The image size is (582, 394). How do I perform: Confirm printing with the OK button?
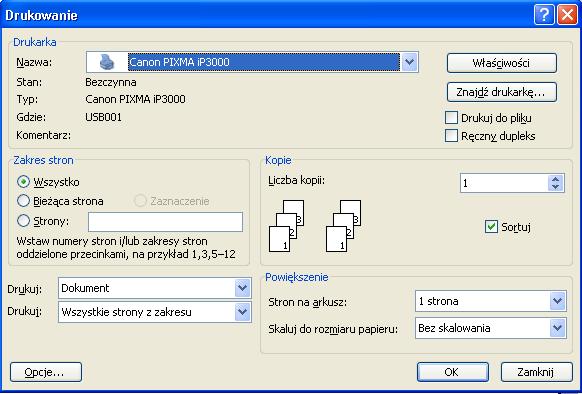pos(452,372)
